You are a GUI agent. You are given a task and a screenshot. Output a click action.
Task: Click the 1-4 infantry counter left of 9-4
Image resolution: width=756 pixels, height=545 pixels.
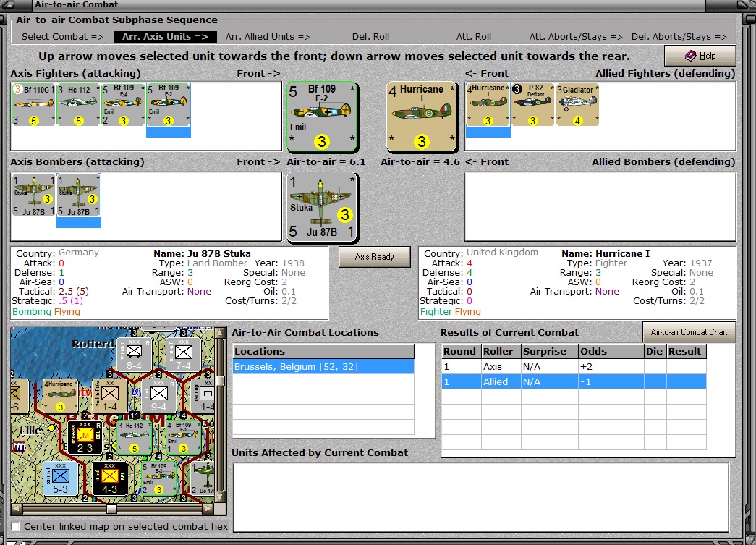(109, 395)
